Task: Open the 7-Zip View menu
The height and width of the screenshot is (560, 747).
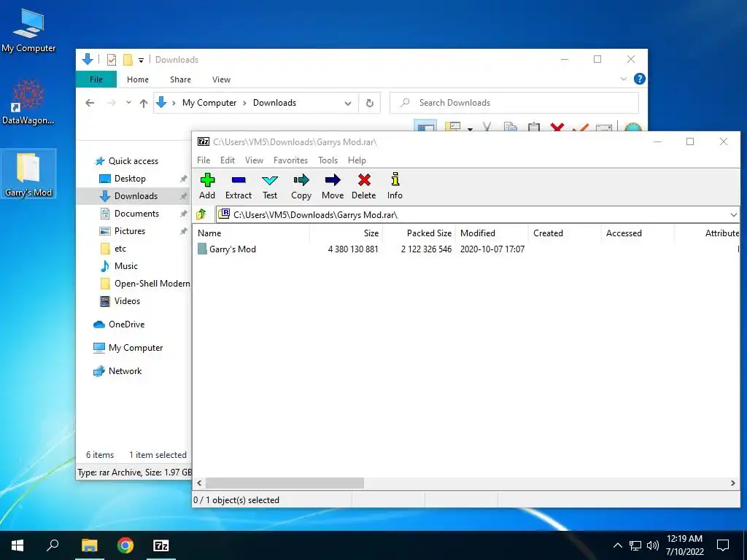Action: tap(254, 160)
